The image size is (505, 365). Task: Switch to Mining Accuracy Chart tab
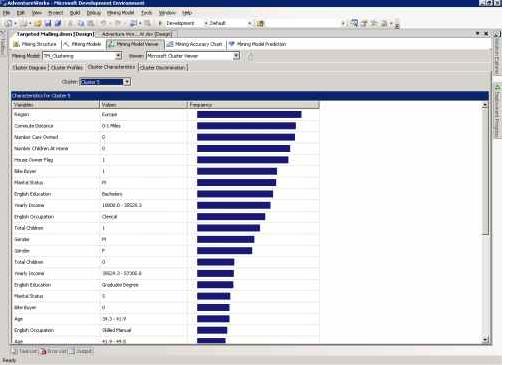(195, 44)
